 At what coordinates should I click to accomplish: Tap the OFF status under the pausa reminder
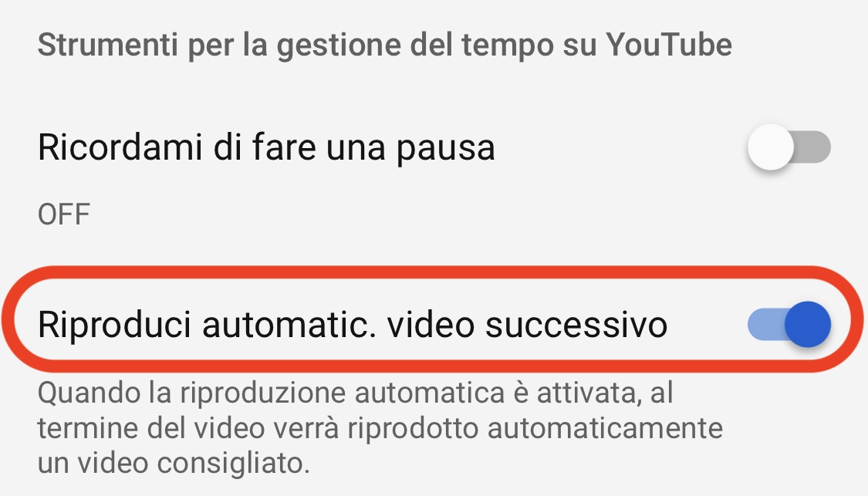[x=64, y=214]
